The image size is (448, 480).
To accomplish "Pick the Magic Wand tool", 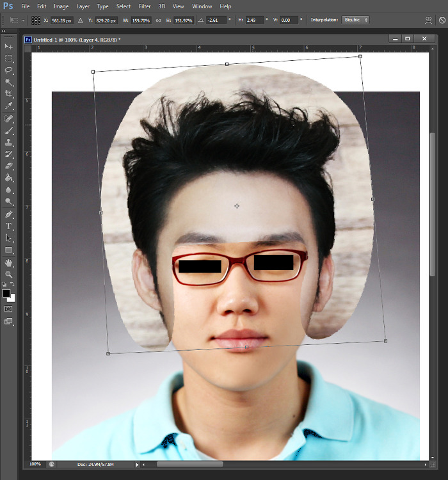I will (x=9, y=82).
